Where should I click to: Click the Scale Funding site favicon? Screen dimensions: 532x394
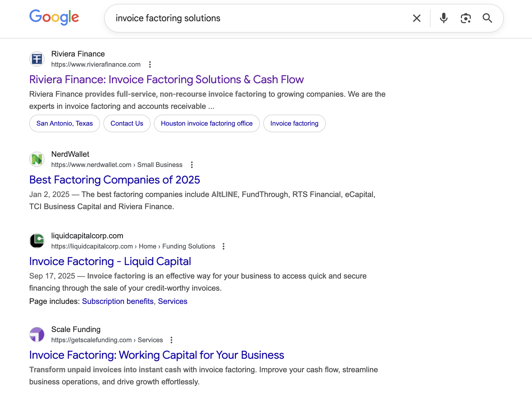click(x=37, y=334)
